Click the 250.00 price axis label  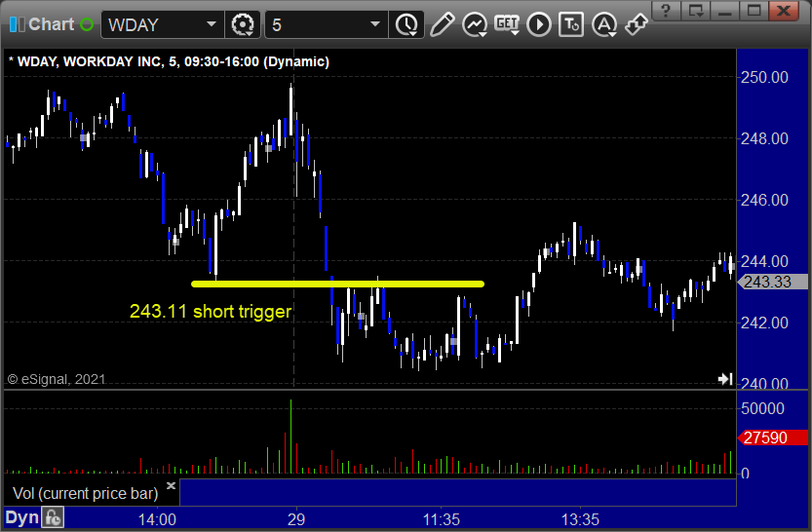coord(764,78)
